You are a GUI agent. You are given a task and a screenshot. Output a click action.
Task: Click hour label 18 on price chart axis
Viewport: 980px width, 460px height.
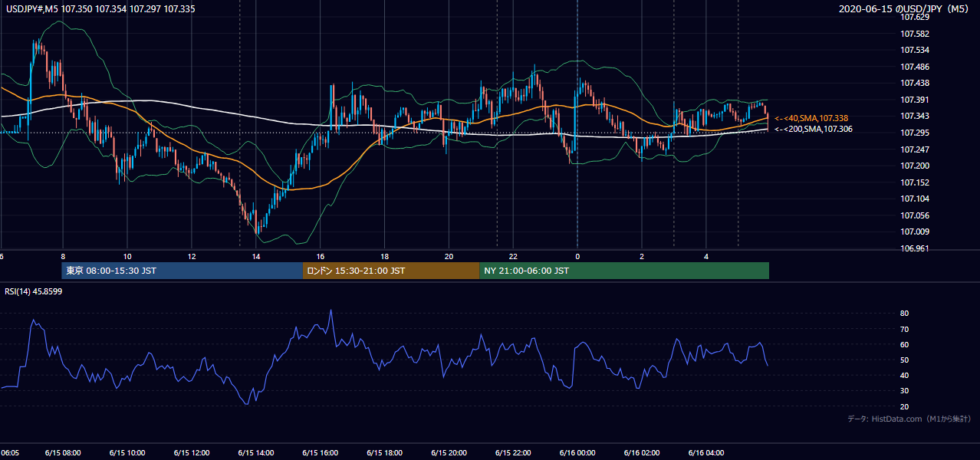tap(385, 257)
